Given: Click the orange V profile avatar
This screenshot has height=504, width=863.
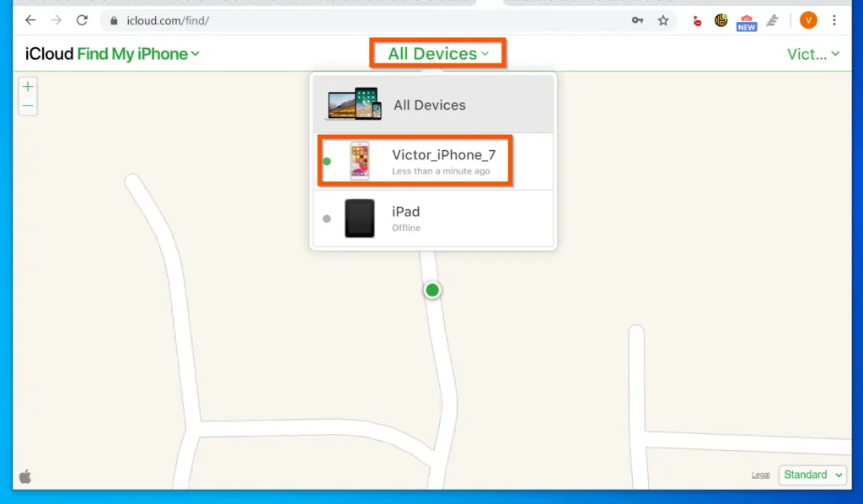Looking at the screenshot, I should (x=808, y=20).
